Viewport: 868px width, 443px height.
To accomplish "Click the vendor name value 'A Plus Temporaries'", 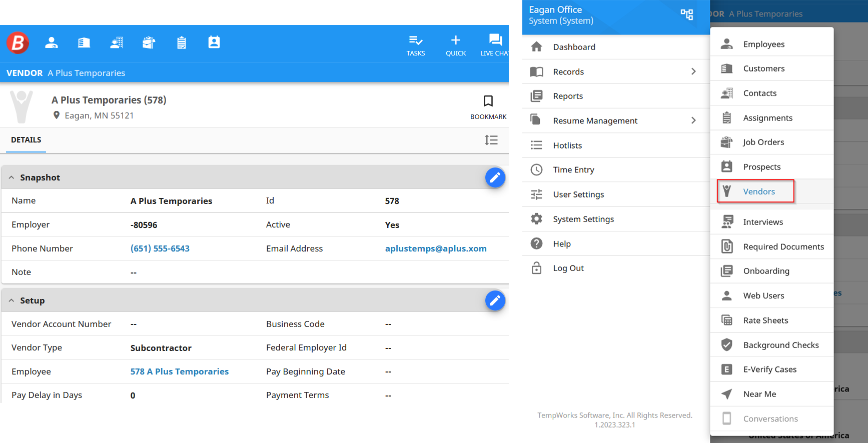I will tap(171, 201).
